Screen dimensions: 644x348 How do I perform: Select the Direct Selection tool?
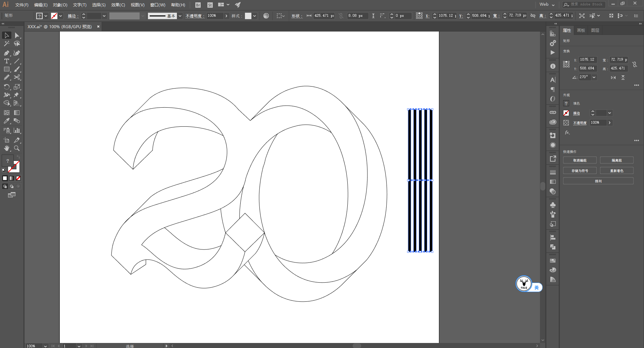(17, 35)
